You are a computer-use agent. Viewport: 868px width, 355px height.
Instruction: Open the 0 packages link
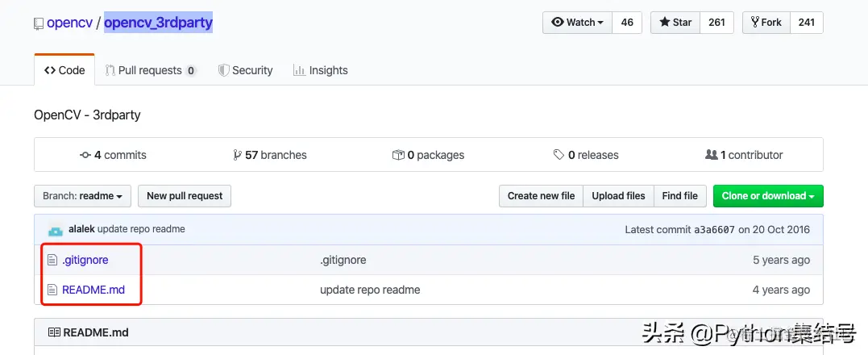click(x=429, y=155)
